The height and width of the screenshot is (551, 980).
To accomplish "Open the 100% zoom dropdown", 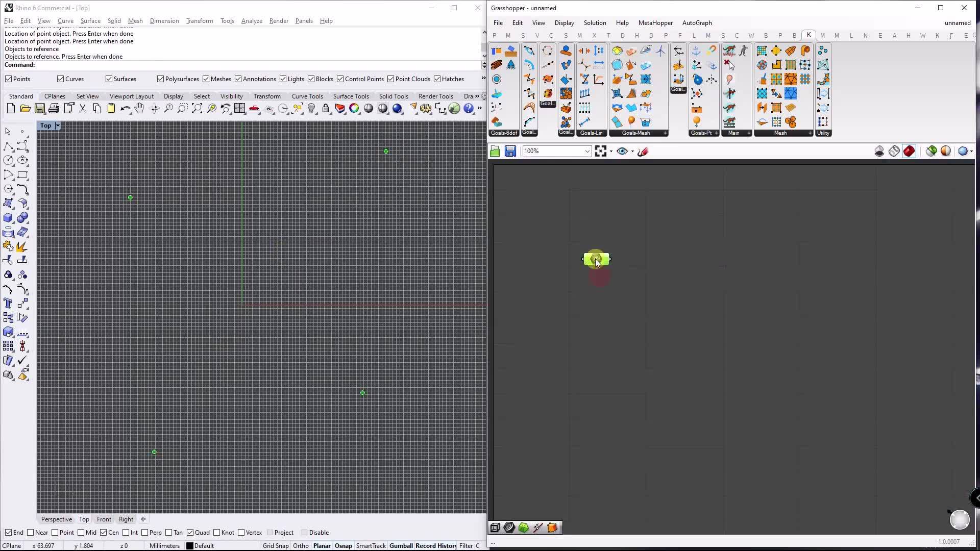I will click(587, 151).
